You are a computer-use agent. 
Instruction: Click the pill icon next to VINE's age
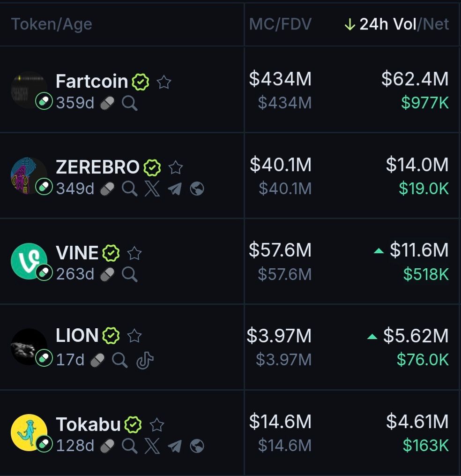(x=108, y=274)
